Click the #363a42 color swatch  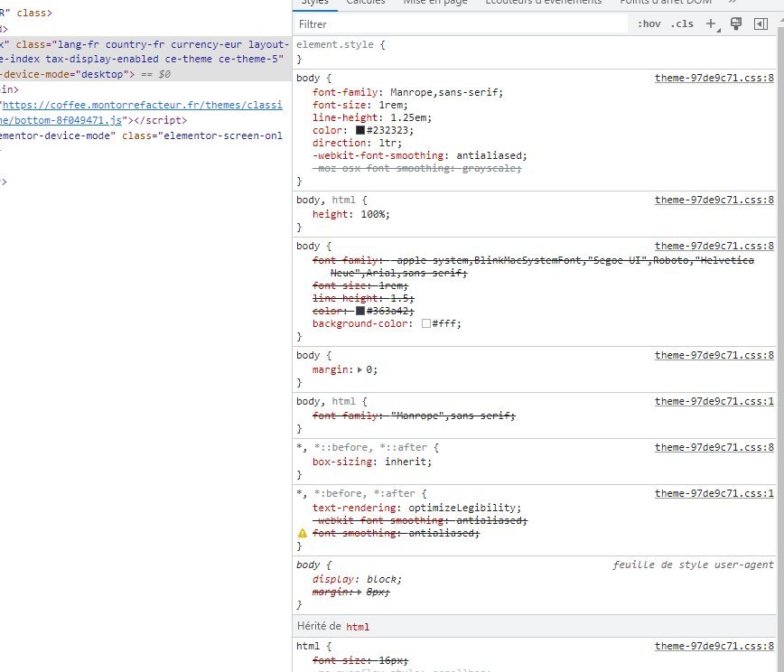(360, 311)
